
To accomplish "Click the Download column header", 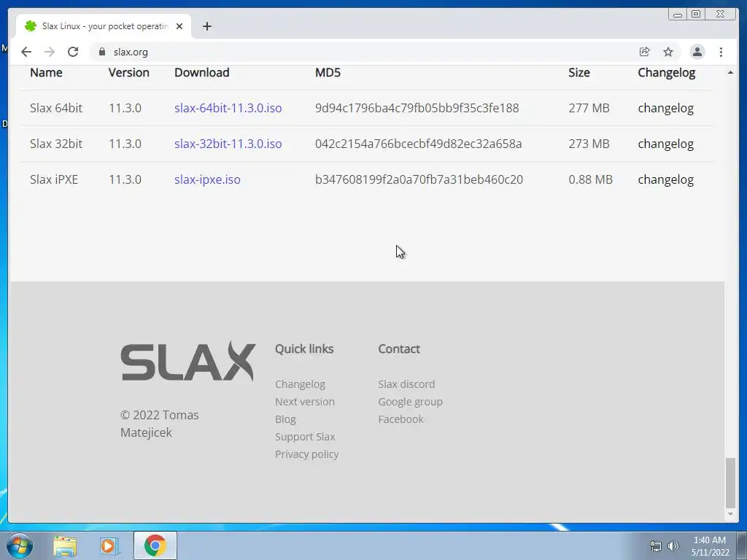I will point(201,72).
